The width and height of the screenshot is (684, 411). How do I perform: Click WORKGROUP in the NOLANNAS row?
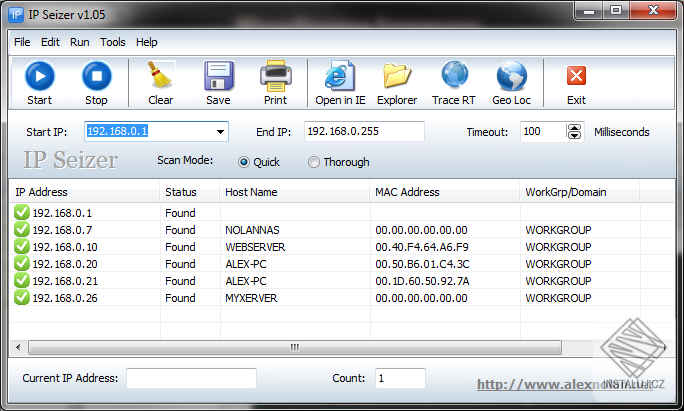pyautogui.click(x=558, y=230)
